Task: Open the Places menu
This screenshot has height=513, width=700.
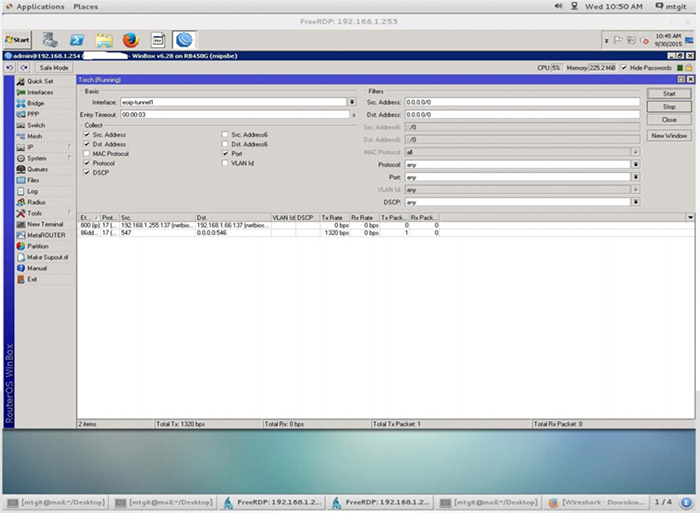Action: [86, 7]
